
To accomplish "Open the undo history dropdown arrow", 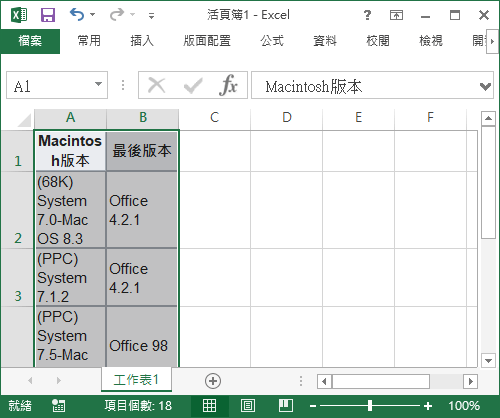I will 93,15.
